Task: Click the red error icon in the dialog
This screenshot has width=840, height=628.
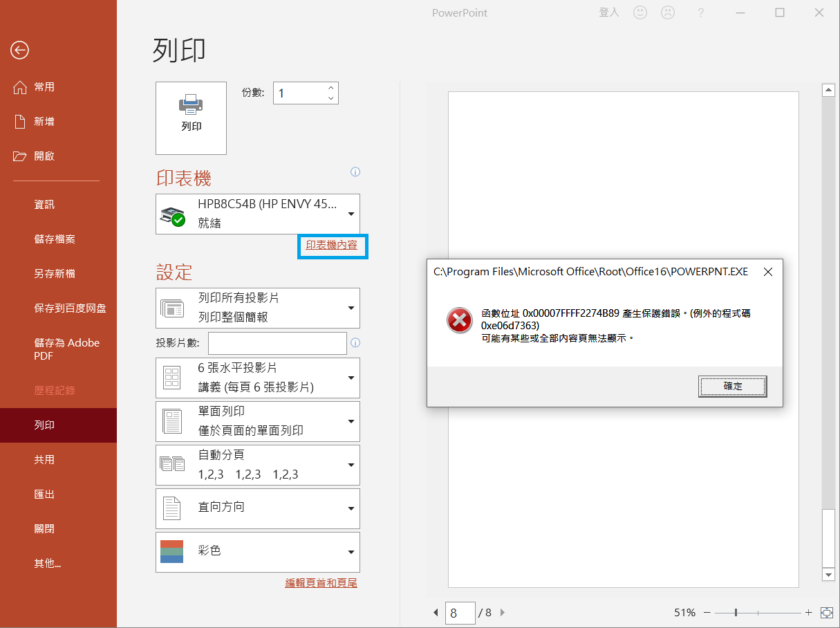Action: [460, 320]
